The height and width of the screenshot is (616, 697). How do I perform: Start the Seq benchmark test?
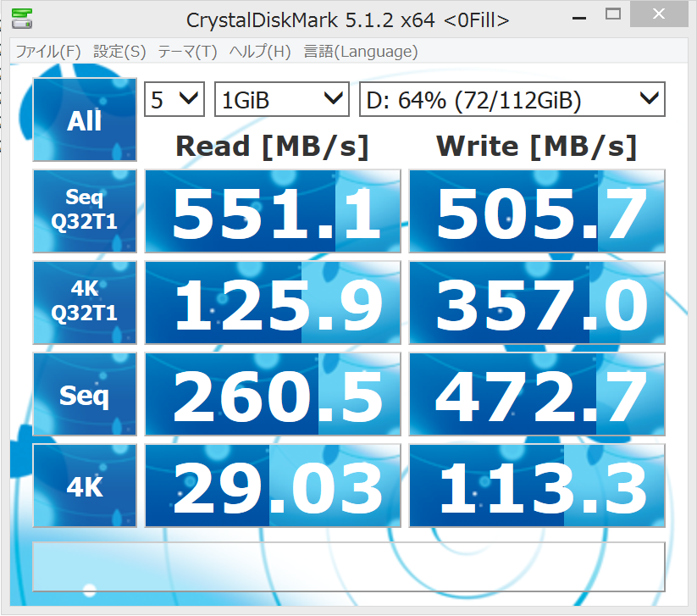85,395
